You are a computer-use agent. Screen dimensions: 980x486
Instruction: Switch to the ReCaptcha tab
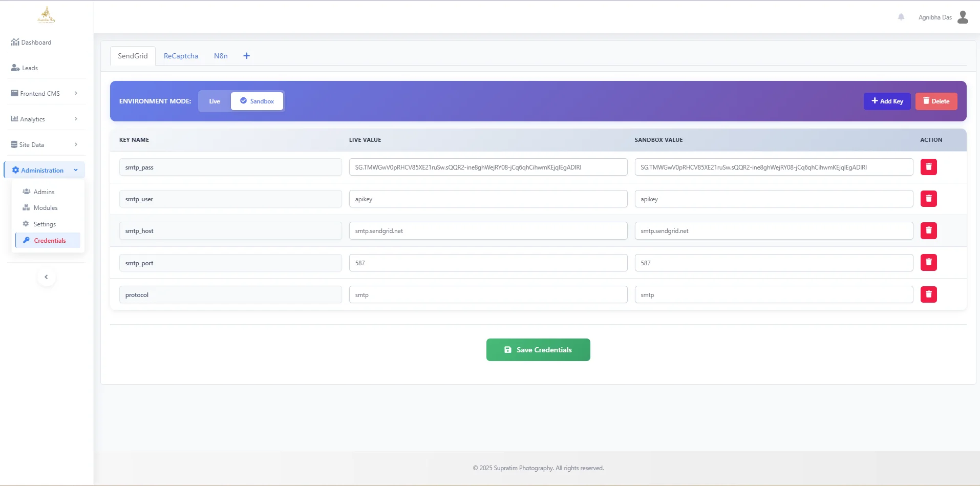[x=181, y=56]
